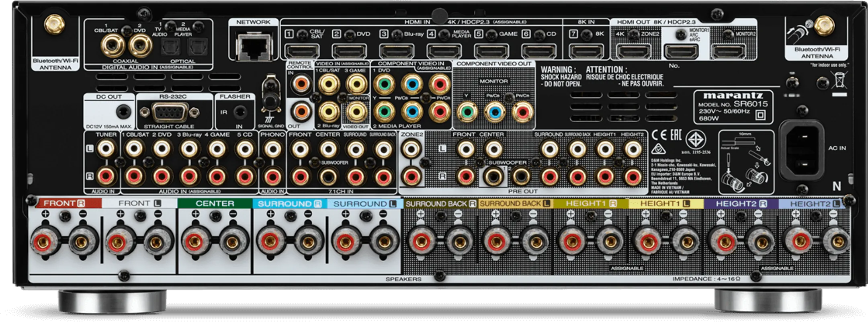Screen dimensions: 868x322
Task: Select ZONE2 left pre out jack
Action: pyautogui.click(x=411, y=149)
